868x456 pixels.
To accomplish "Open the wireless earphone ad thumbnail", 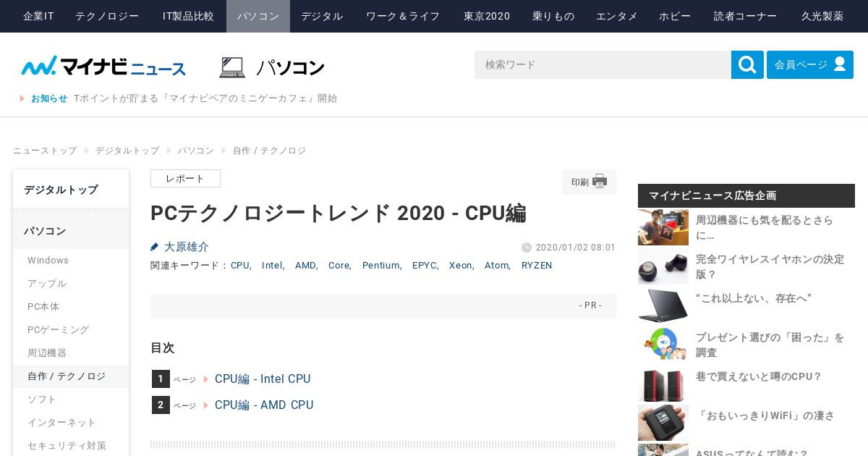I will point(663,266).
